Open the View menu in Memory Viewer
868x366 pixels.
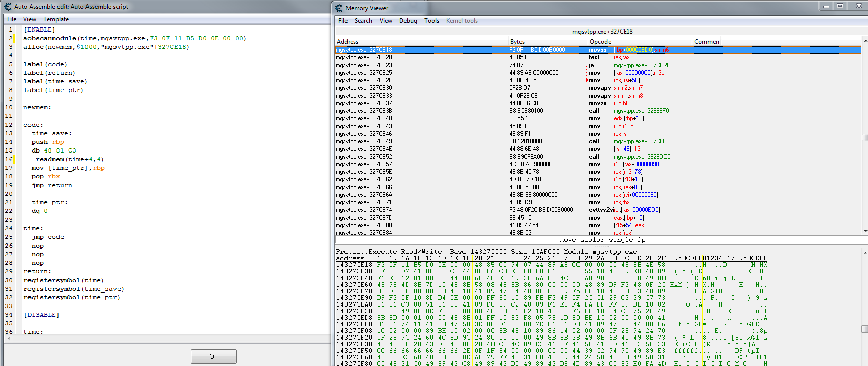pos(386,21)
